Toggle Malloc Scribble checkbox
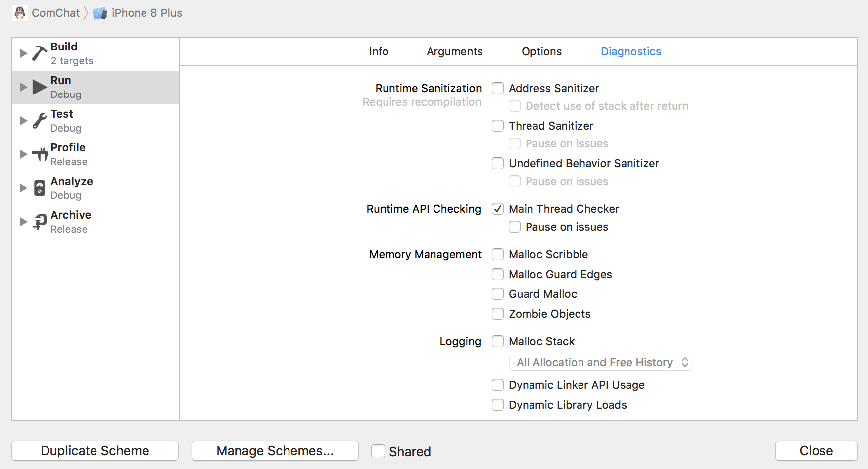This screenshot has width=868, height=469. [x=498, y=254]
